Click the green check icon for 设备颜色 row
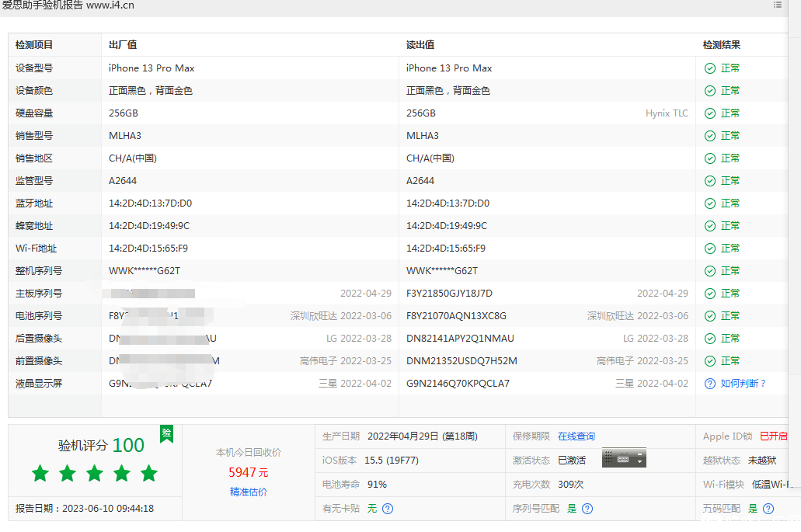 coord(710,91)
